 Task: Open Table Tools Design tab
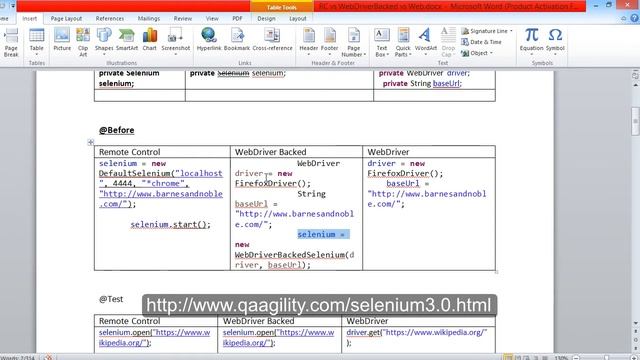click(266, 18)
